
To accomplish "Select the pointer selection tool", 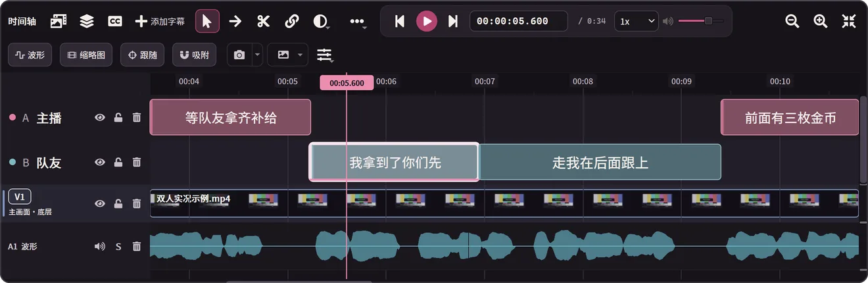I will pos(207,21).
